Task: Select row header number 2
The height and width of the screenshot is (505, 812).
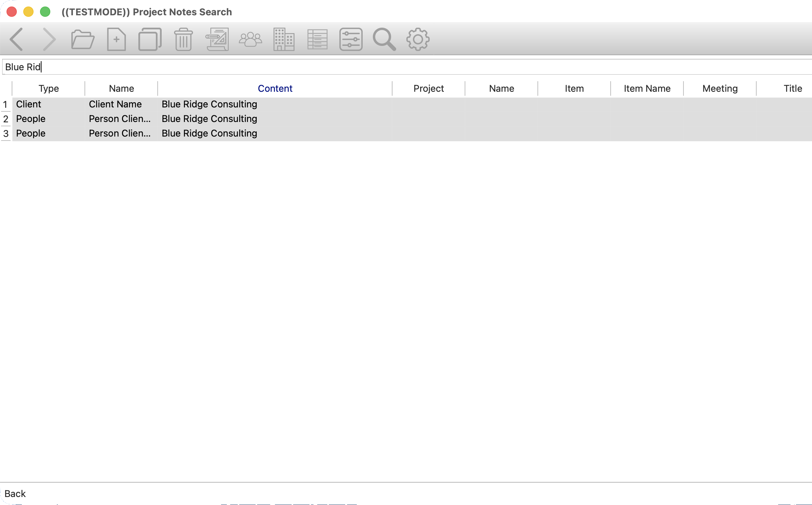Action: click(6, 119)
